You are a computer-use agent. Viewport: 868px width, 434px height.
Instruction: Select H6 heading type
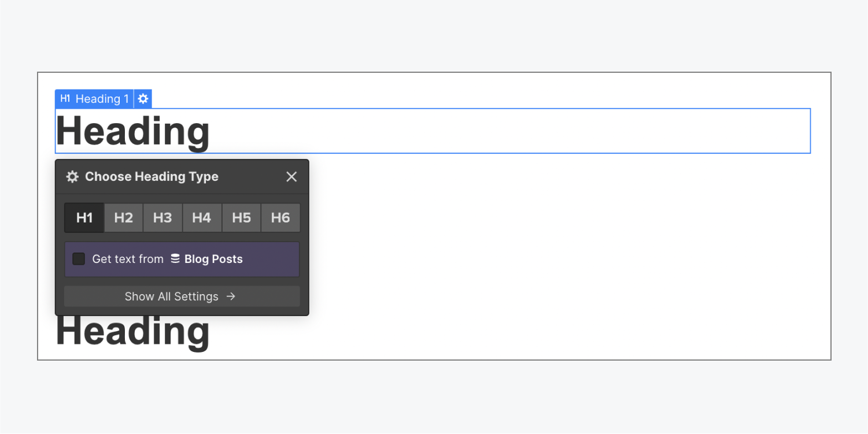[280, 218]
